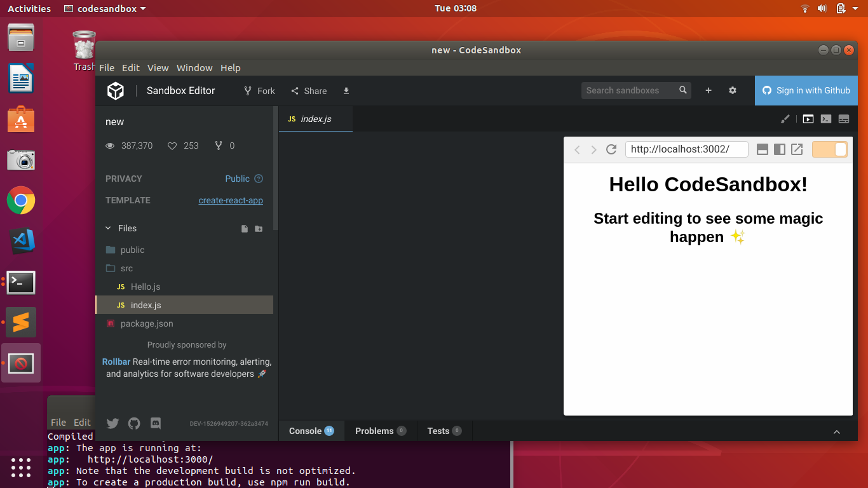868x488 pixels.
Task: Dock the preview to the bottom
Action: (763, 149)
